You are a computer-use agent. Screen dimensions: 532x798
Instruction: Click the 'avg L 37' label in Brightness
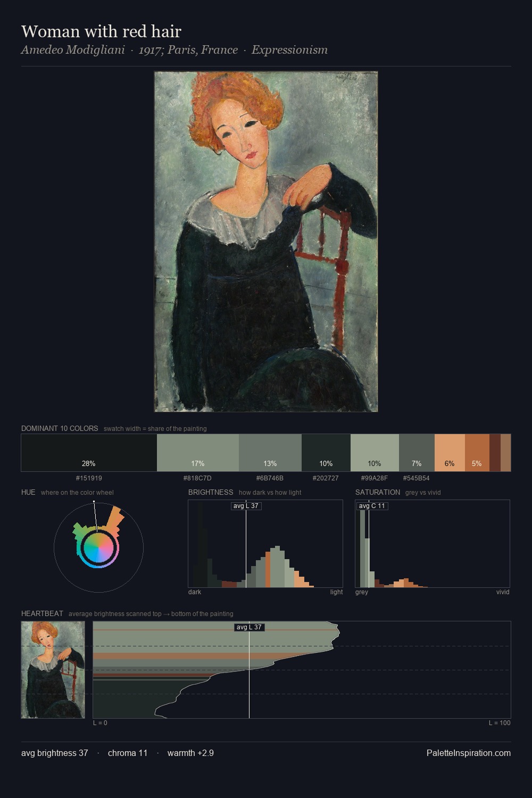[x=246, y=506]
